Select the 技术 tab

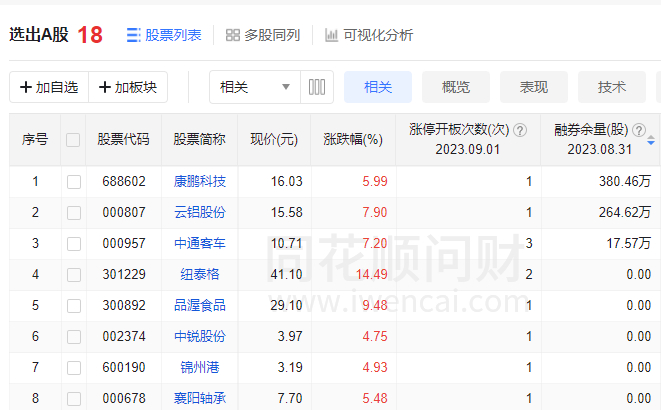[612, 87]
